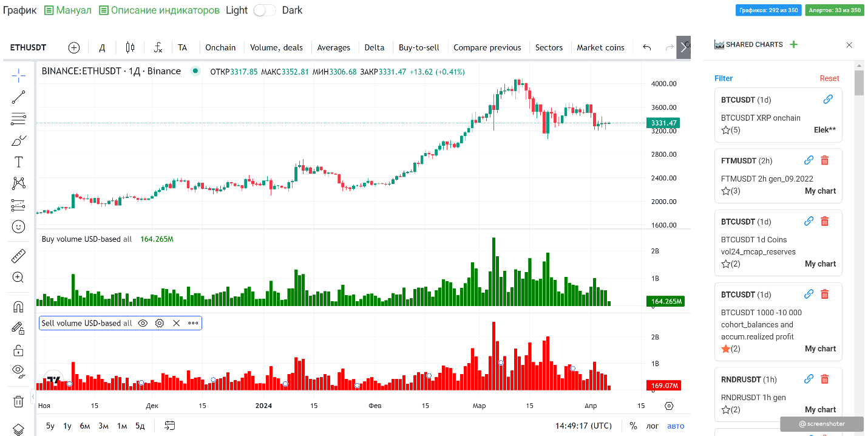This screenshot has height=436, width=868.
Task: Open the fx indicators icon
Action: 158,47
